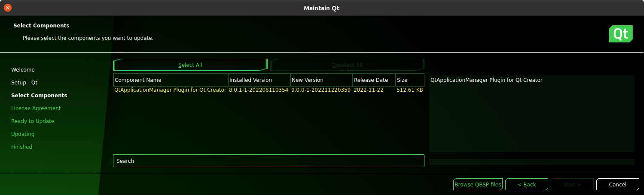The image size is (644, 195).
Task: Click the New Version column header
Action: pos(321,80)
